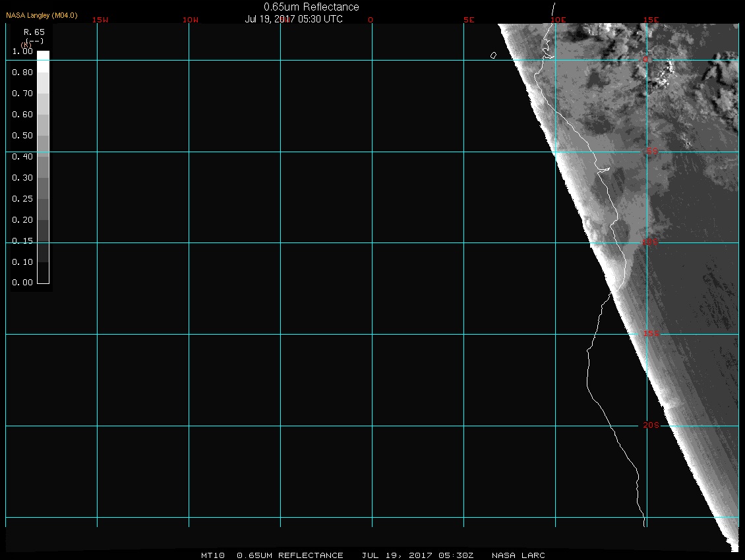Click the 1.00 scale value

coord(22,51)
